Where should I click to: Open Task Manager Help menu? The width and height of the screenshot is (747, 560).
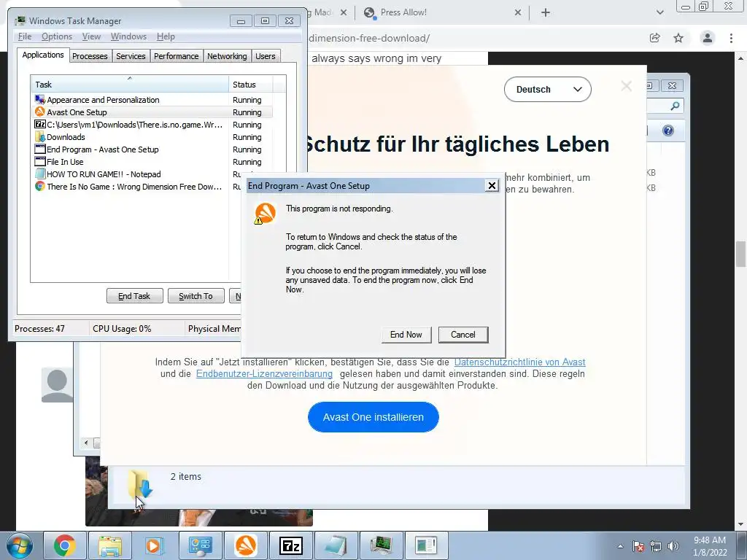click(x=166, y=36)
